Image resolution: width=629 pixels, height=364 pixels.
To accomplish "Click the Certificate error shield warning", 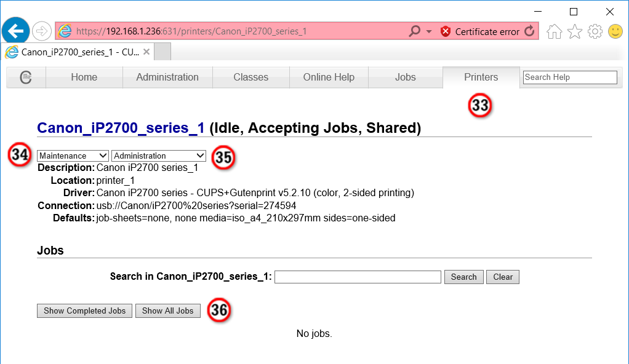I will 480,31.
